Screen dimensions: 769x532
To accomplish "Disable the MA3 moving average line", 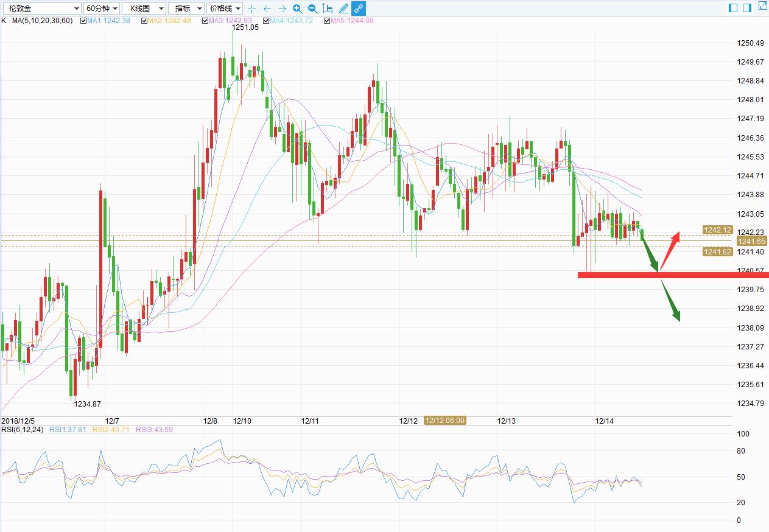I will [205, 21].
